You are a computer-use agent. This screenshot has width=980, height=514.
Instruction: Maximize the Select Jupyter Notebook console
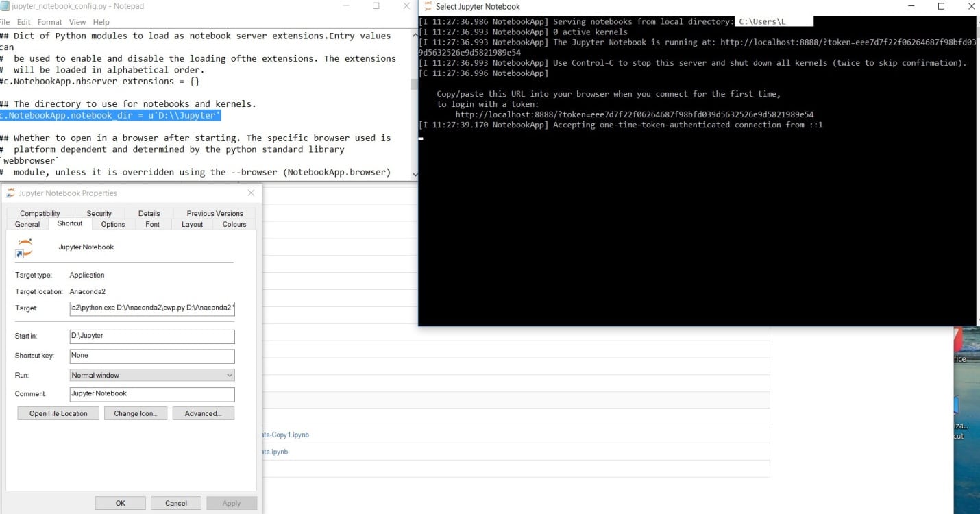(941, 7)
